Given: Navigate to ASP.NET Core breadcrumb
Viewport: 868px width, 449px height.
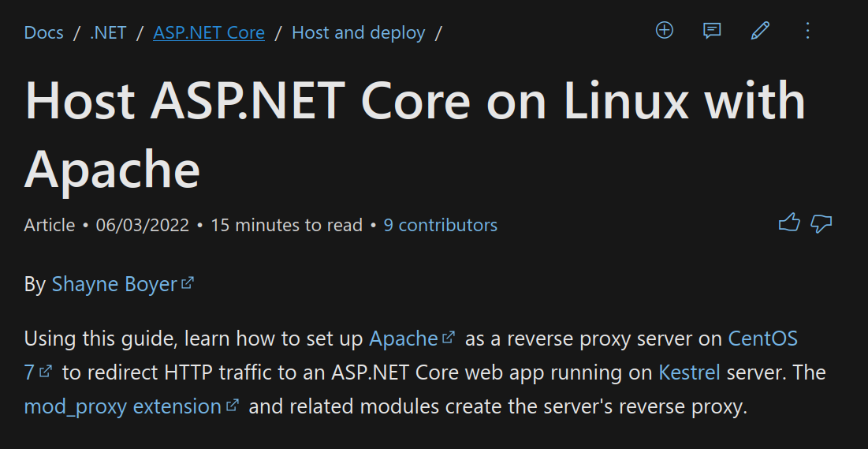Looking at the screenshot, I should (209, 32).
